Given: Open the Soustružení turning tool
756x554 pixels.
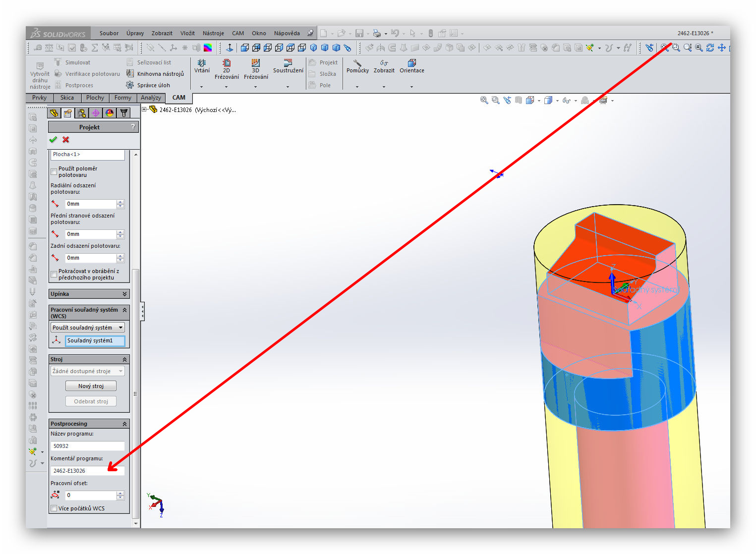Looking at the screenshot, I should tap(288, 66).
